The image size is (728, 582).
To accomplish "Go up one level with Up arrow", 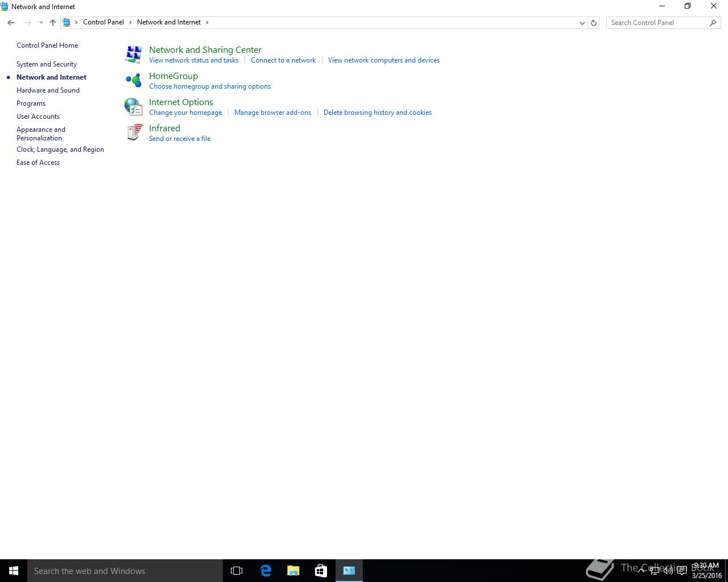I will tap(53, 23).
